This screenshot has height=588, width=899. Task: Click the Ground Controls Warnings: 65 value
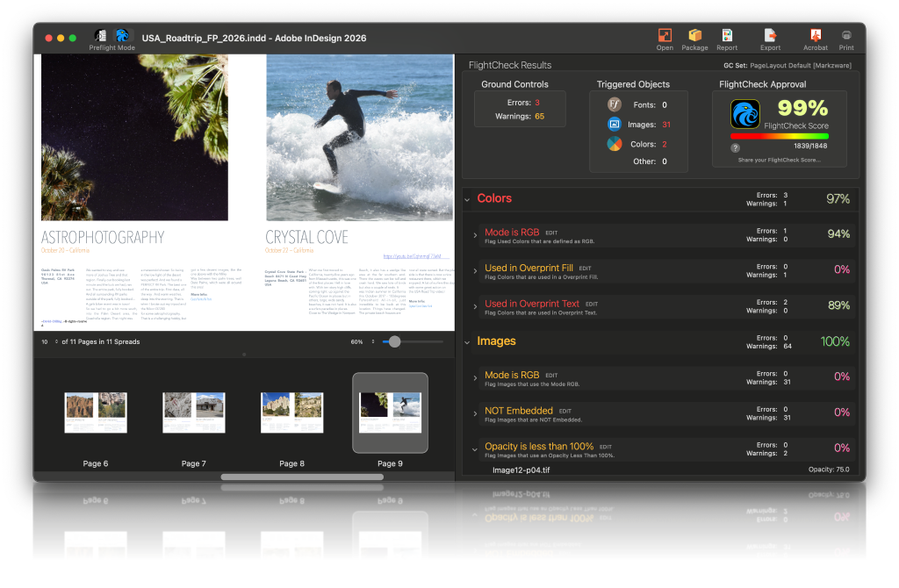[x=540, y=117]
